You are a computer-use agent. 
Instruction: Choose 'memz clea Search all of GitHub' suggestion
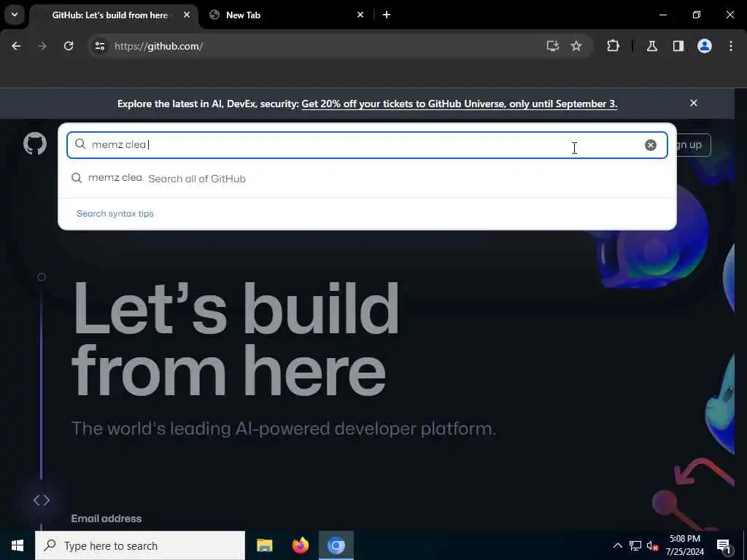point(367,179)
